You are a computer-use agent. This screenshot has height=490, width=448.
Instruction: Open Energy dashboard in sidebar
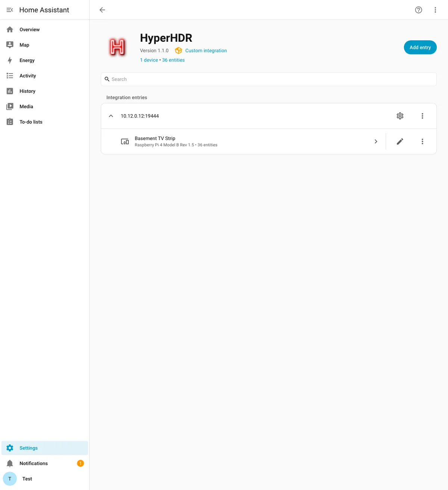coord(45,60)
